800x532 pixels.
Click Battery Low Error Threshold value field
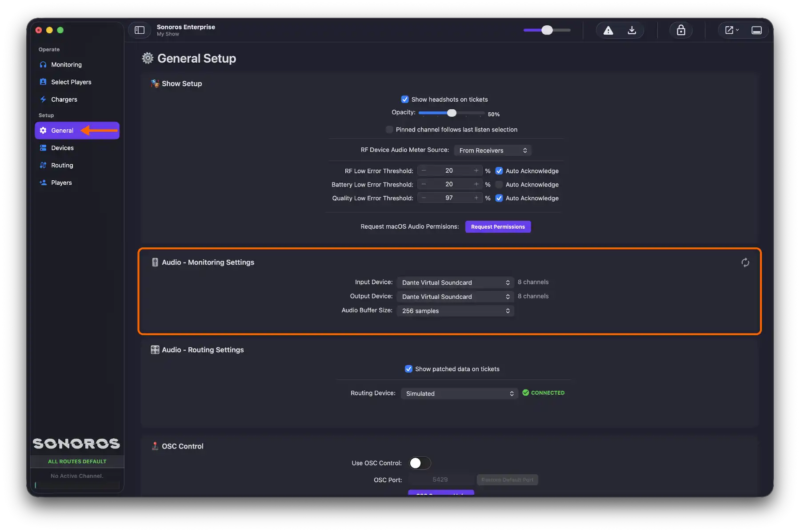click(449, 184)
